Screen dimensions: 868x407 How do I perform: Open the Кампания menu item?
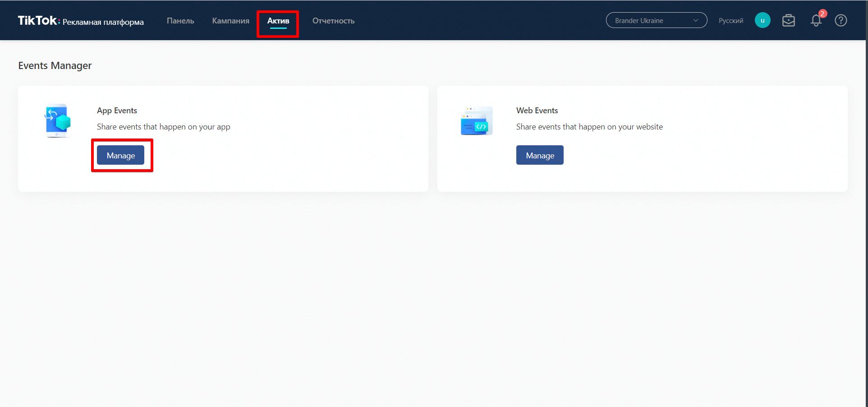tap(230, 21)
